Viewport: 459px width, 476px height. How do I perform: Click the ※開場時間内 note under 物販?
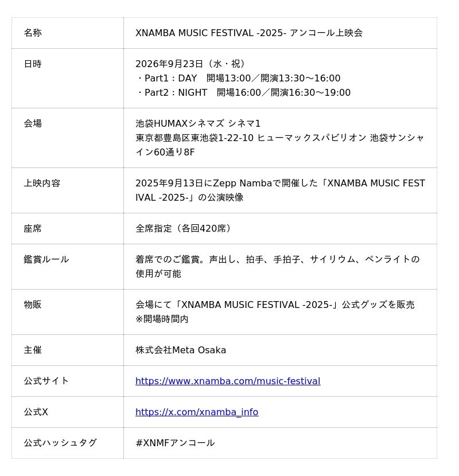tap(162, 319)
